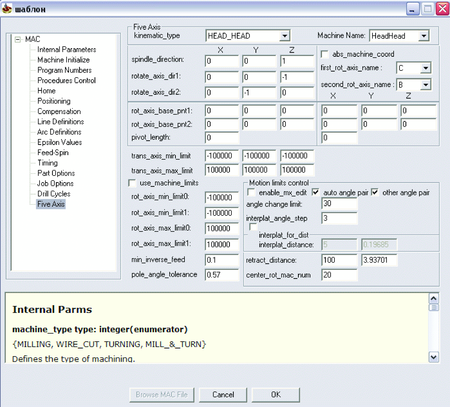Confirm with the OK button
Viewport: 450px width, 407px height.
tap(276, 395)
